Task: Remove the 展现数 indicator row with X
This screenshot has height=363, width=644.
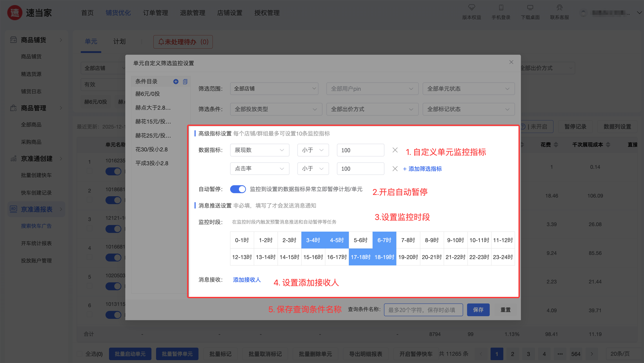Action: click(x=395, y=150)
